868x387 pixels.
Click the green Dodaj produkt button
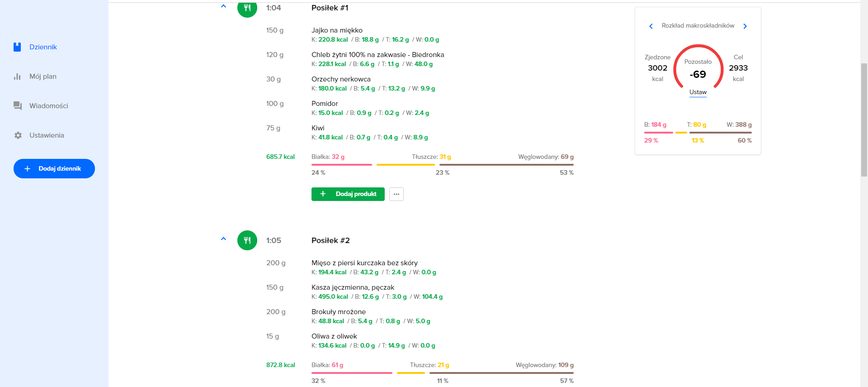click(348, 194)
